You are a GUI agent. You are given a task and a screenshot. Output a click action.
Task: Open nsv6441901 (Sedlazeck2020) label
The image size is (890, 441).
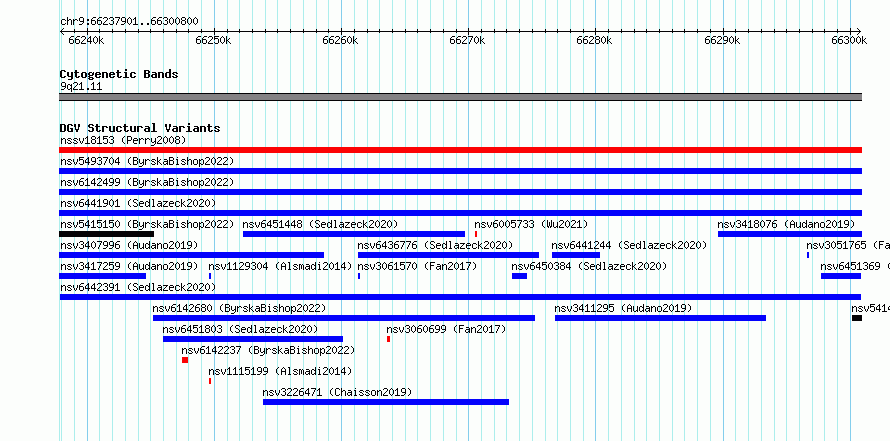click(138, 203)
